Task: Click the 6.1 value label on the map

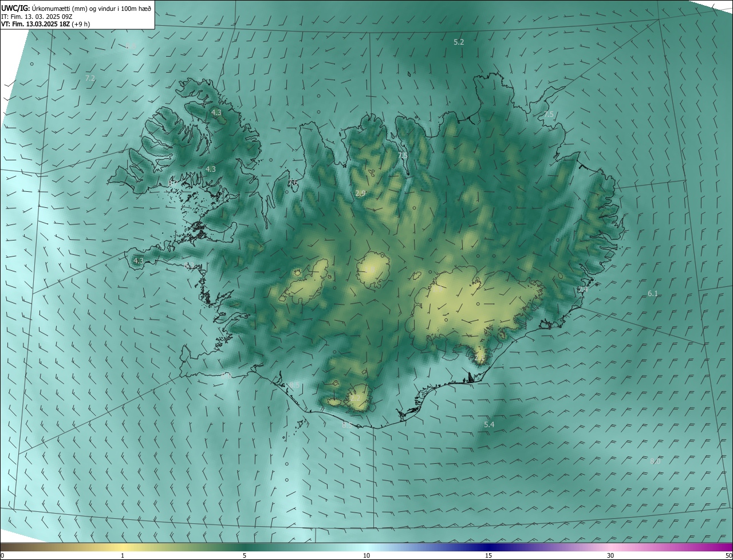Action: [653, 293]
